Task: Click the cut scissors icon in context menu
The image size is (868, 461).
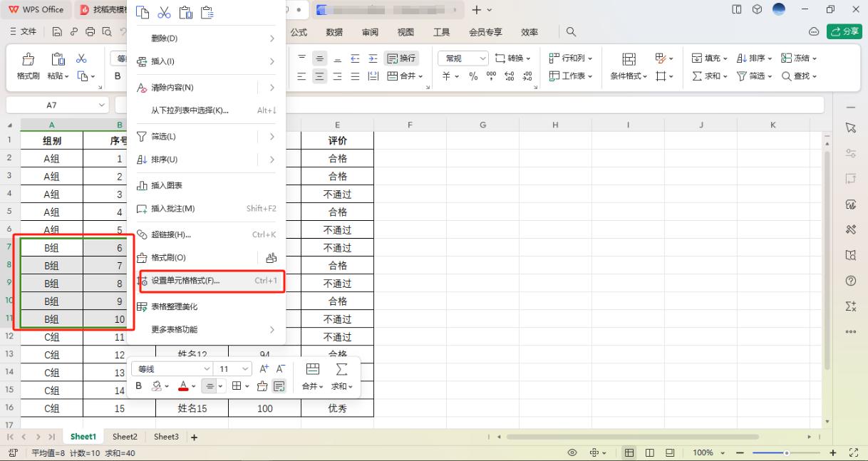Action: click(x=164, y=12)
